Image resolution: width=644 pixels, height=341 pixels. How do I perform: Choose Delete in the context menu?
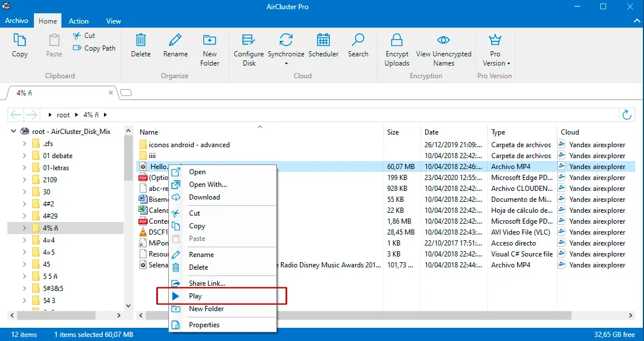222,267
